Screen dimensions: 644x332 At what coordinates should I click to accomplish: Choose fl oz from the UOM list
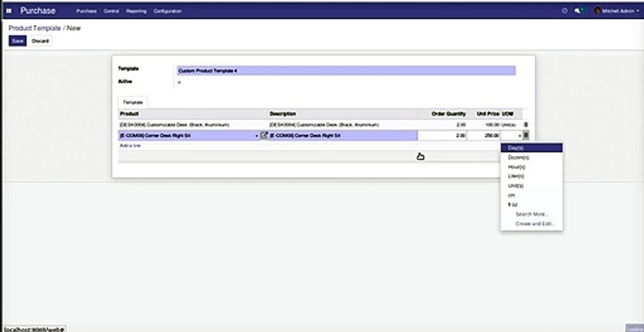pos(531,205)
